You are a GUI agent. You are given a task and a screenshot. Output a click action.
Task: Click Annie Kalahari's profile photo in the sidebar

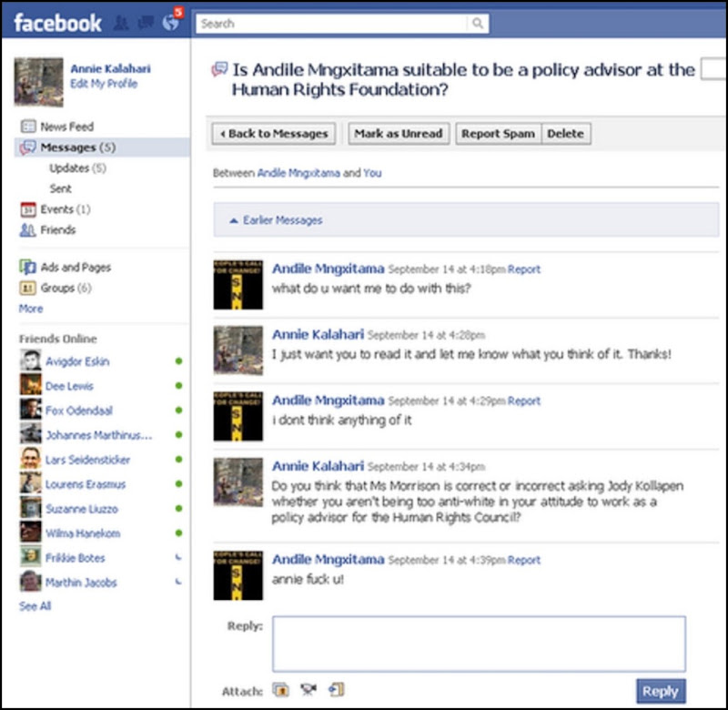click(x=38, y=82)
